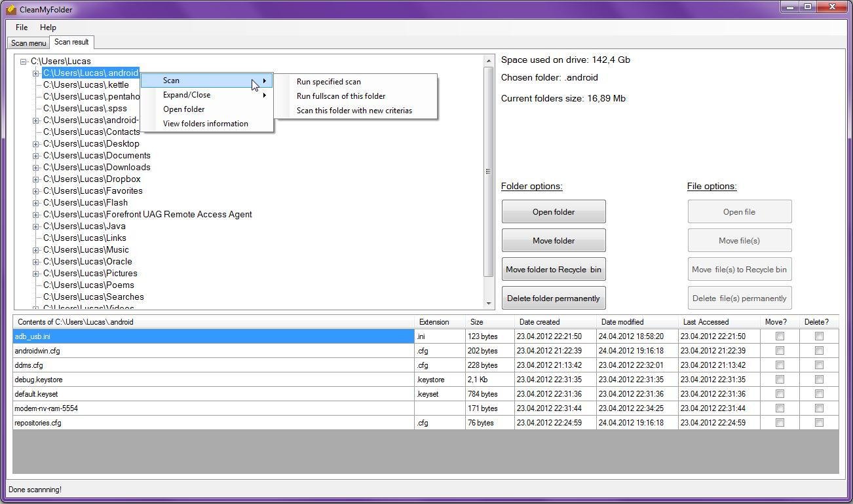Tick Move checkbox for androidwin.cfg

coord(780,351)
